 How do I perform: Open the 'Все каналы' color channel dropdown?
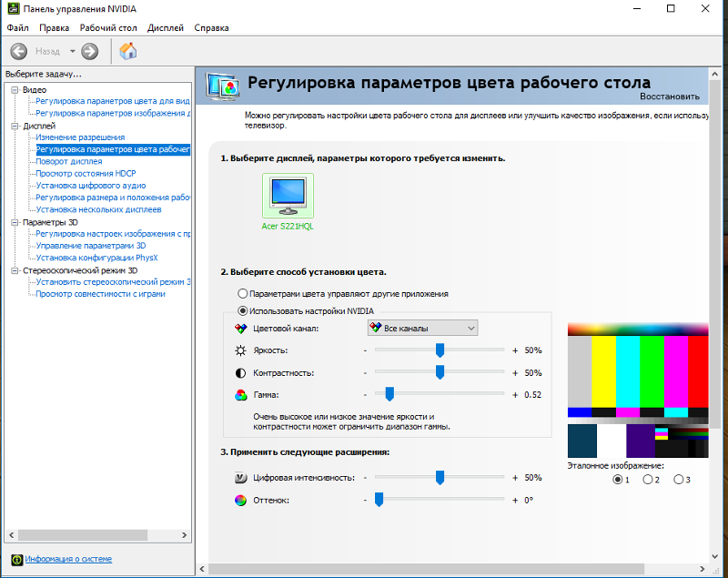pos(422,329)
